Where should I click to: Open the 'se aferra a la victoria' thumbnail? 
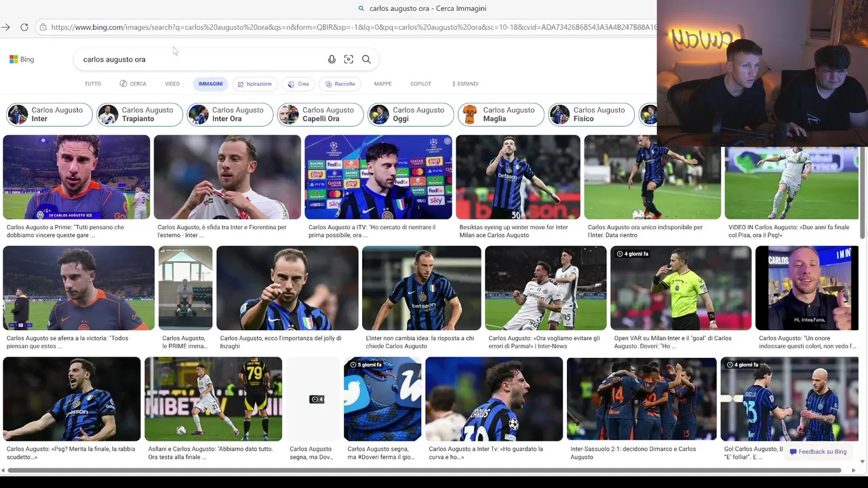(x=79, y=288)
